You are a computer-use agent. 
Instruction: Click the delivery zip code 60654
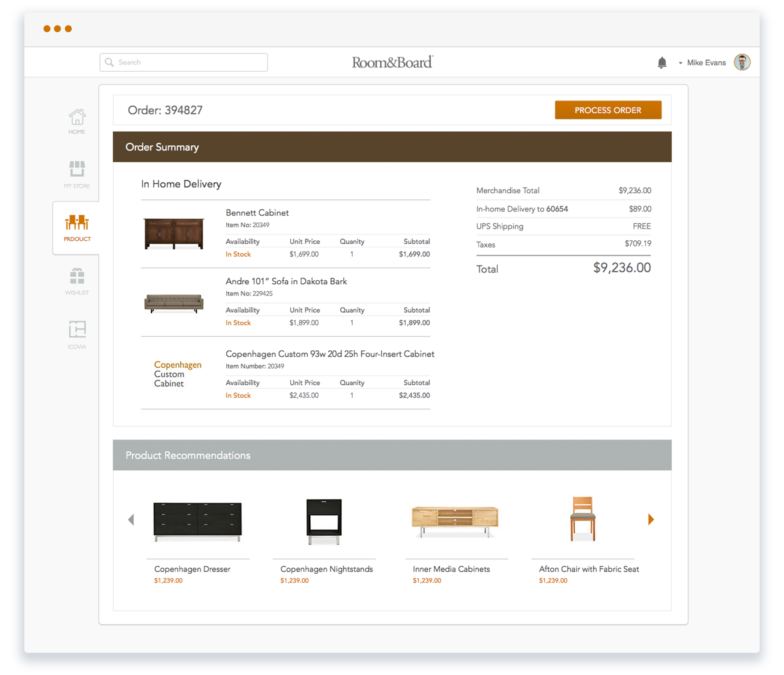click(557, 209)
